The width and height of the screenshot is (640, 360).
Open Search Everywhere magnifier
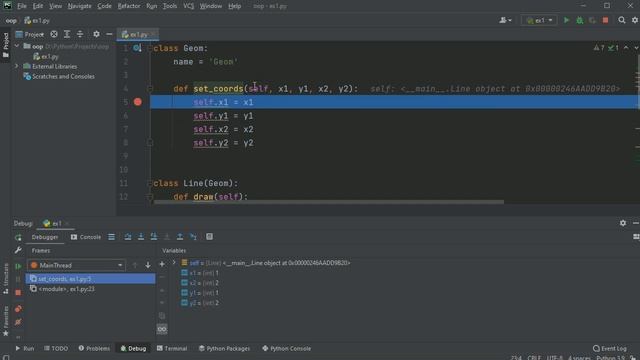tap(622, 20)
